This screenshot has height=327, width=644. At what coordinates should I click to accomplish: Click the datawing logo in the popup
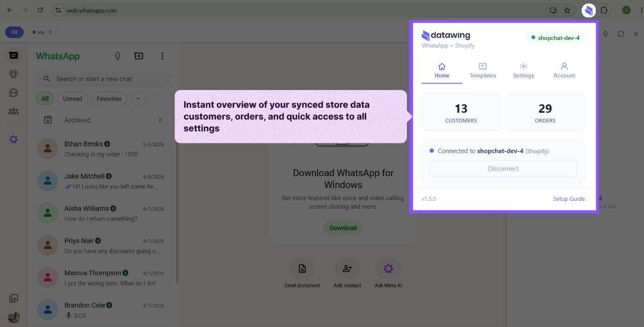click(446, 35)
